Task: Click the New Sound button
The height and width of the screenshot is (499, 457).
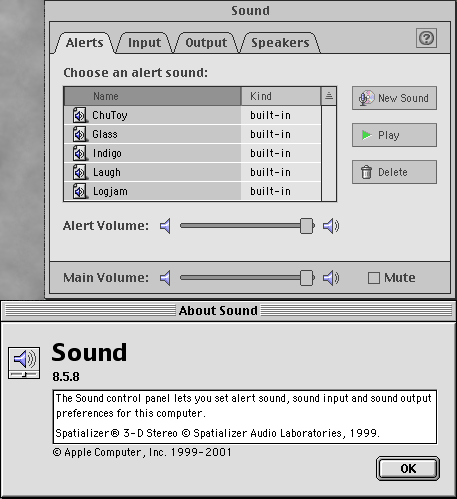Action: [394, 98]
